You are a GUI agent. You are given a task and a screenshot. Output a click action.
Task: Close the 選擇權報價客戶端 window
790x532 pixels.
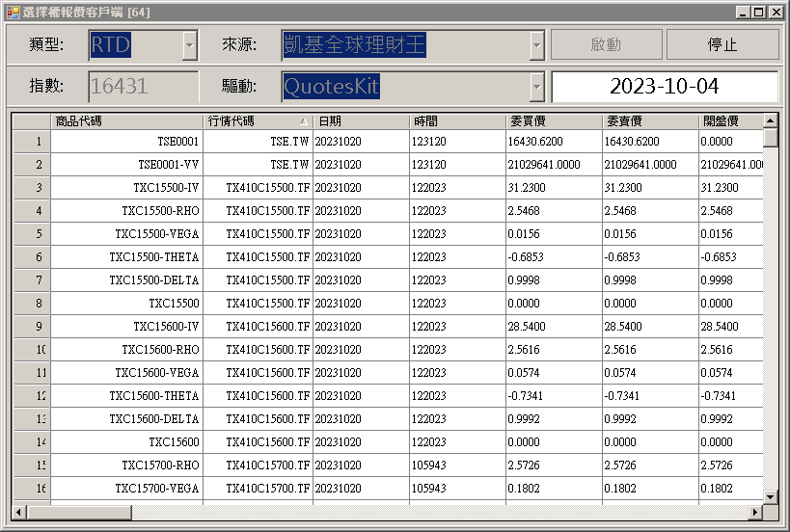tap(776, 13)
